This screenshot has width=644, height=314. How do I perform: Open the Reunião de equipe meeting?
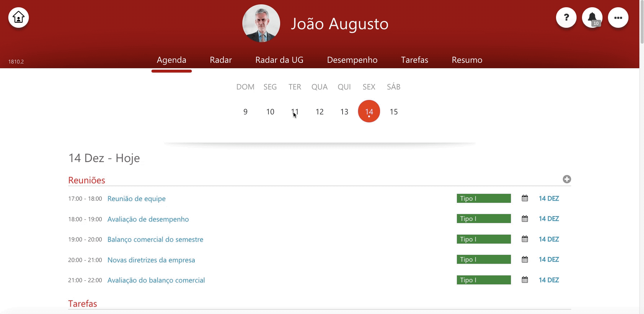[137, 199]
